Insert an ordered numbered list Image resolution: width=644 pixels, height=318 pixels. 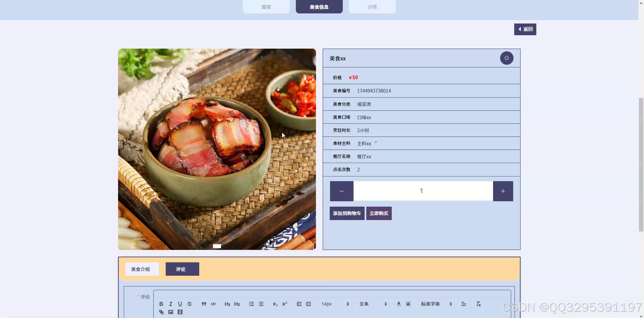point(251,304)
